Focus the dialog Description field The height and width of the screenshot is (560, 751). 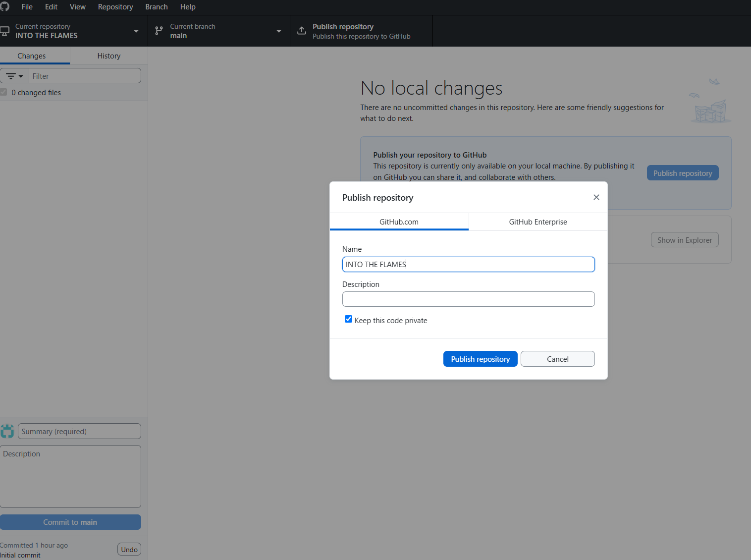tap(469, 299)
